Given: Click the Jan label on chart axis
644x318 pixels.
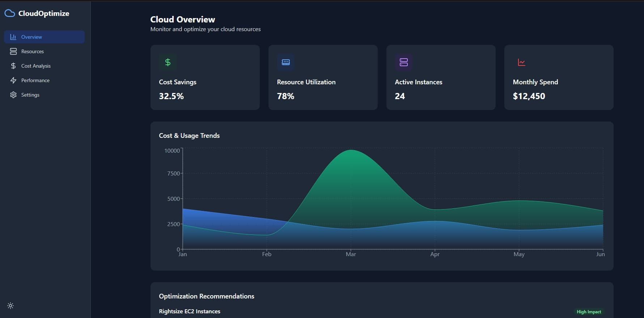Looking at the screenshot, I should pyautogui.click(x=183, y=254).
